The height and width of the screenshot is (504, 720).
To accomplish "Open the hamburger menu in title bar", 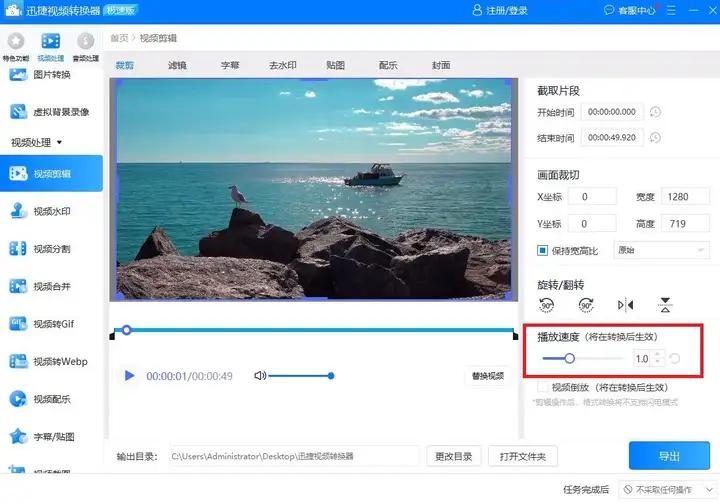I will tap(671, 10).
